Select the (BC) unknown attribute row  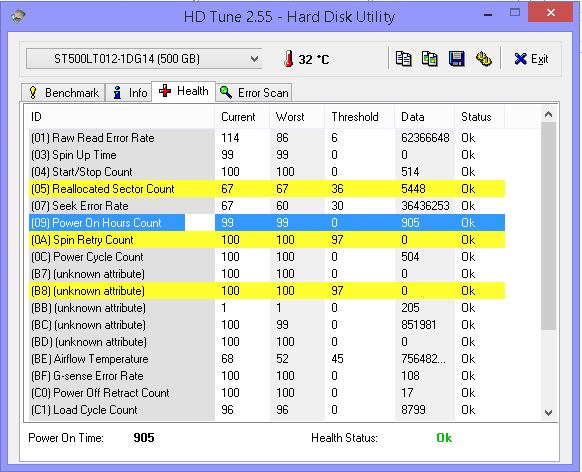267,325
